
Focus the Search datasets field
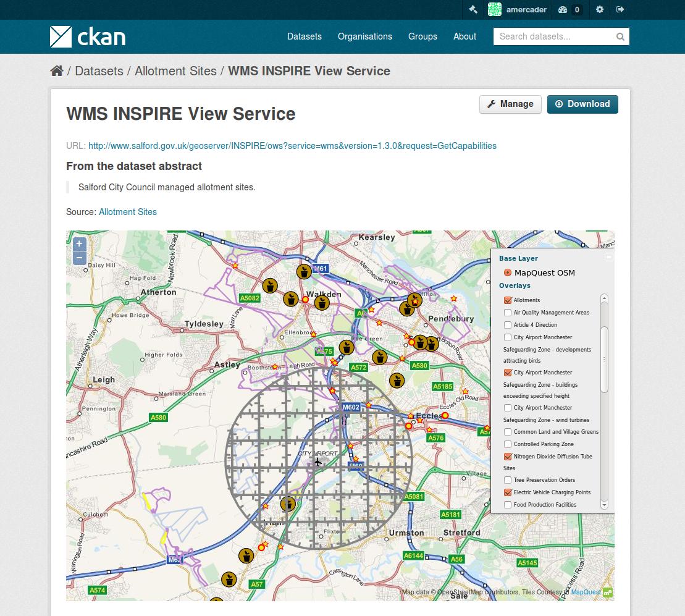(561, 36)
